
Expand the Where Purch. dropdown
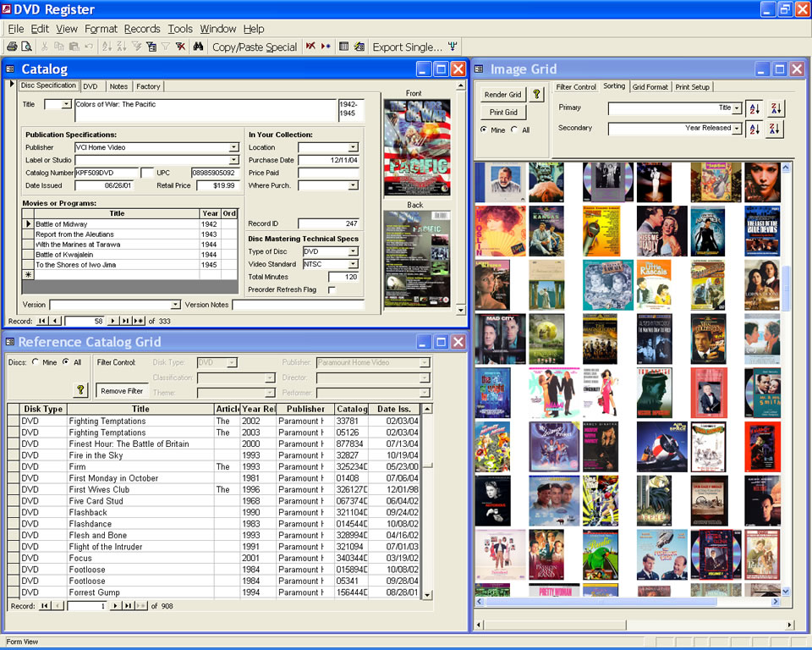(354, 185)
